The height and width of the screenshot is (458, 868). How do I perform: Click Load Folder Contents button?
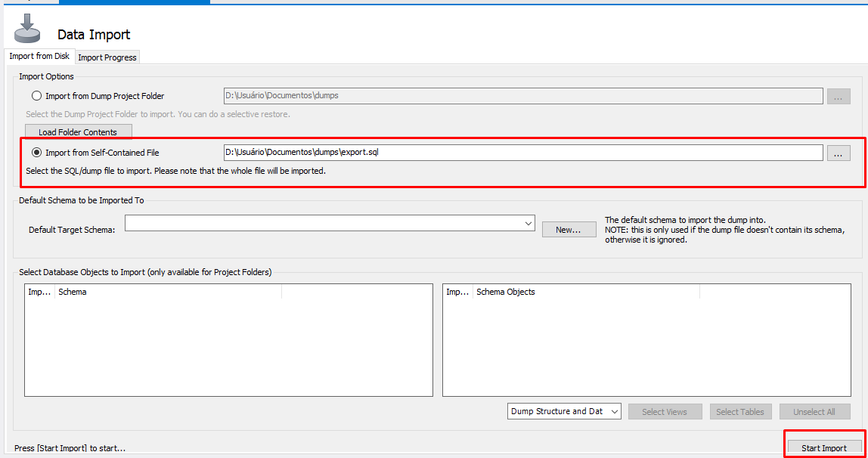click(x=78, y=132)
